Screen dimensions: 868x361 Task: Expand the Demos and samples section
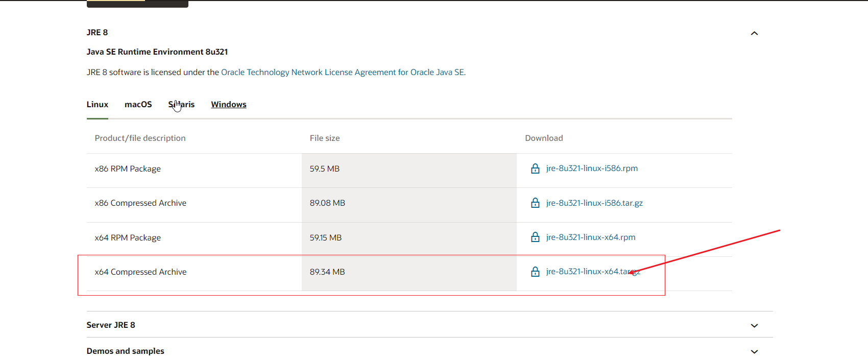click(x=754, y=351)
